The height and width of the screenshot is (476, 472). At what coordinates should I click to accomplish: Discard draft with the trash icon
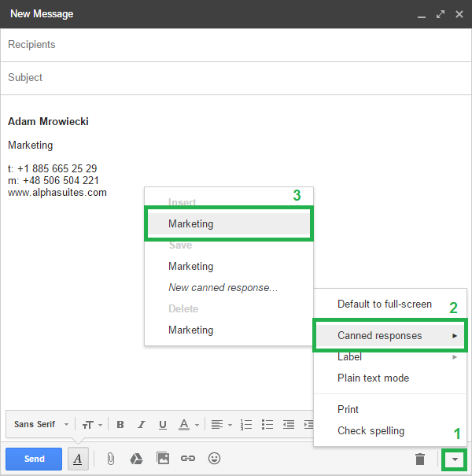[420, 459]
